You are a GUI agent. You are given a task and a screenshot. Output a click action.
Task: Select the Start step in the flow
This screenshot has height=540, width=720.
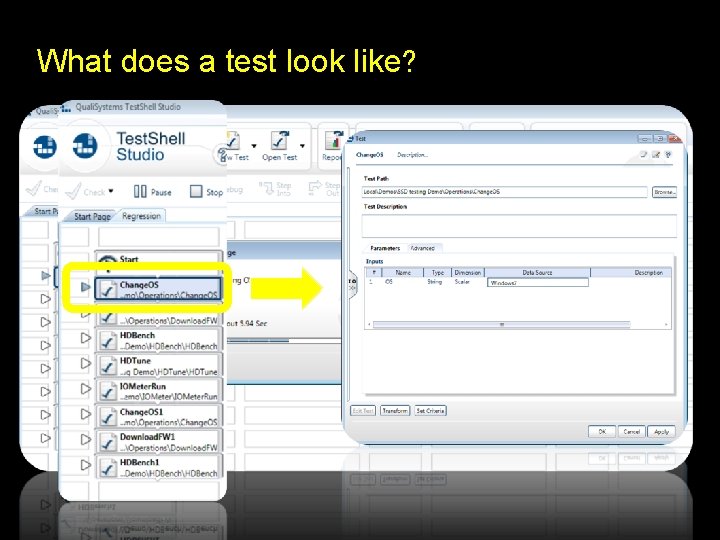158,260
